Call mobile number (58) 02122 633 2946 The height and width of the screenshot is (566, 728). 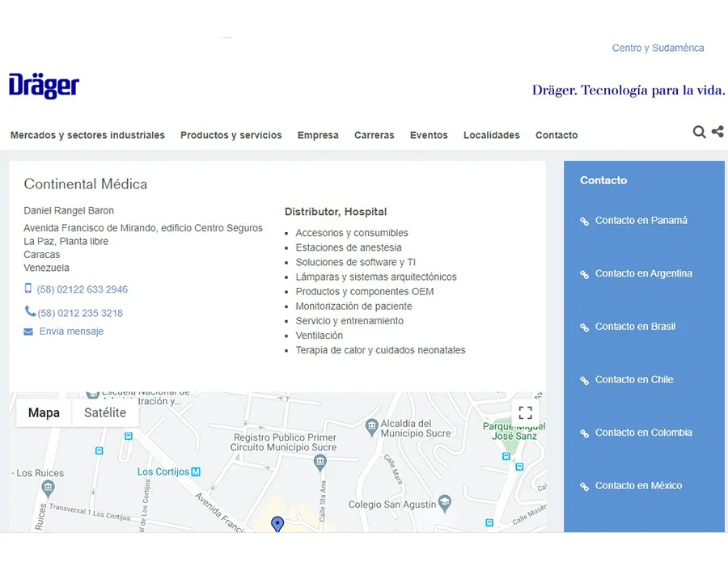(x=83, y=289)
